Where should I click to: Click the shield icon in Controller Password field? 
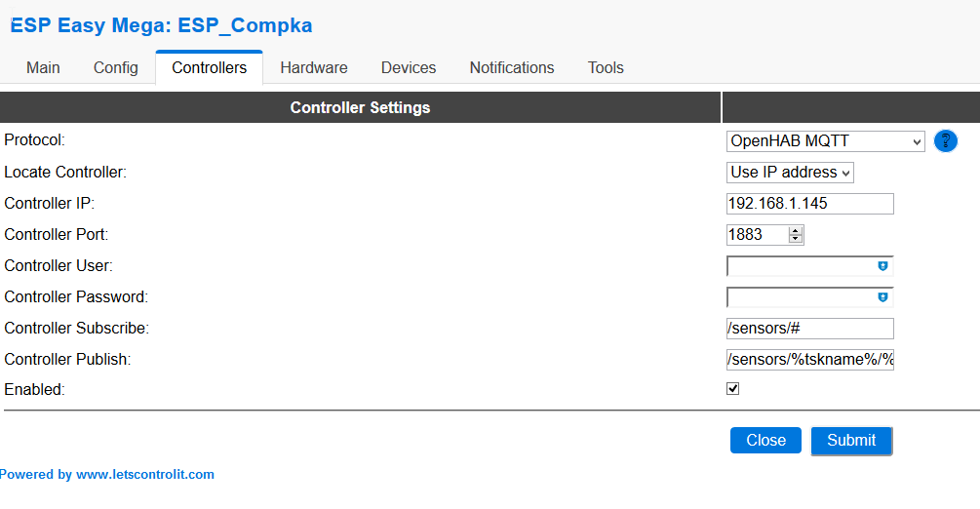coord(882,297)
